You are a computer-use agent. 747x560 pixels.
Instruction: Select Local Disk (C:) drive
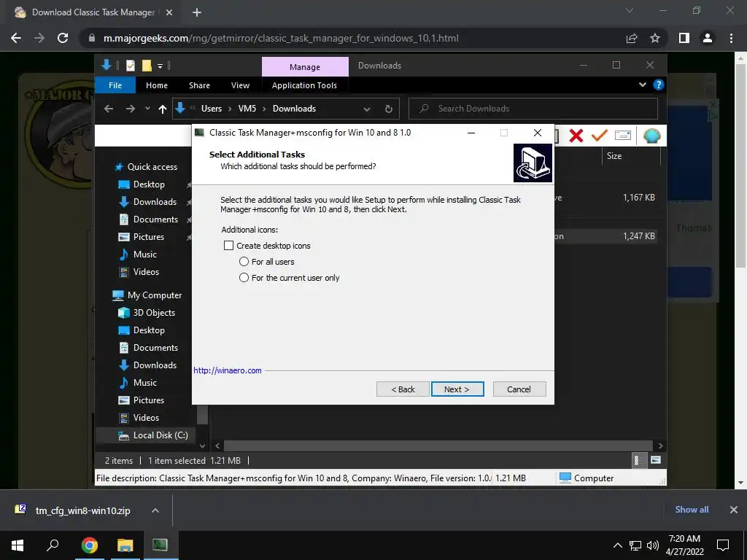(x=160, y=435)
